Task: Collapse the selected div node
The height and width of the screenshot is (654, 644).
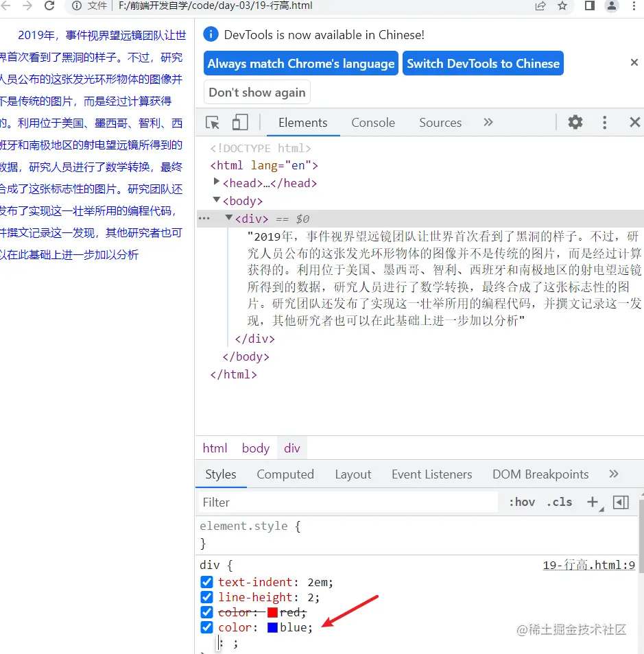Action: [x=228, y=217]
